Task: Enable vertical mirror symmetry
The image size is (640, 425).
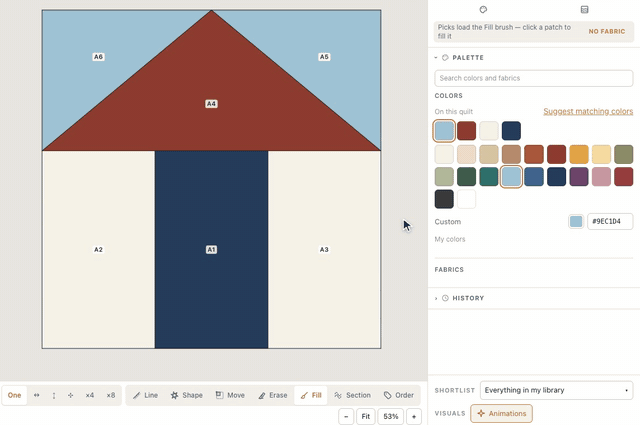Action: [53, 395]
